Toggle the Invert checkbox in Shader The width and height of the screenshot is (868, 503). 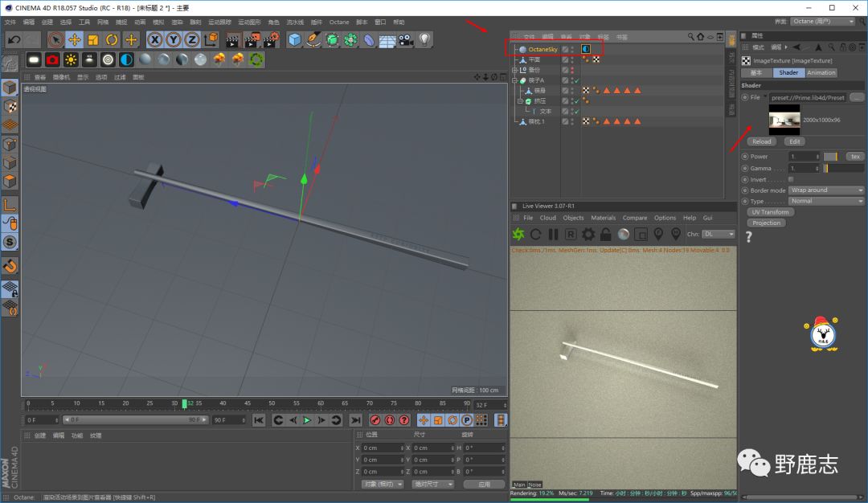791,179
